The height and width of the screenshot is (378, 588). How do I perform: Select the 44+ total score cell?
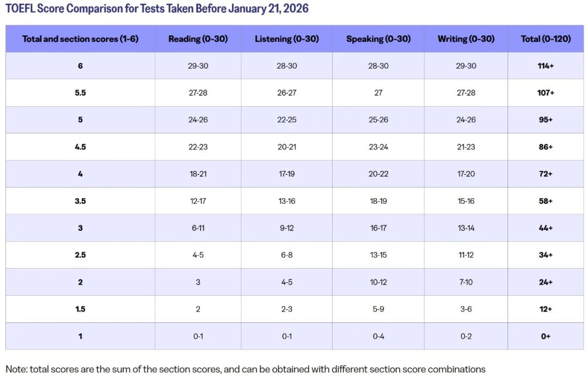546,228
